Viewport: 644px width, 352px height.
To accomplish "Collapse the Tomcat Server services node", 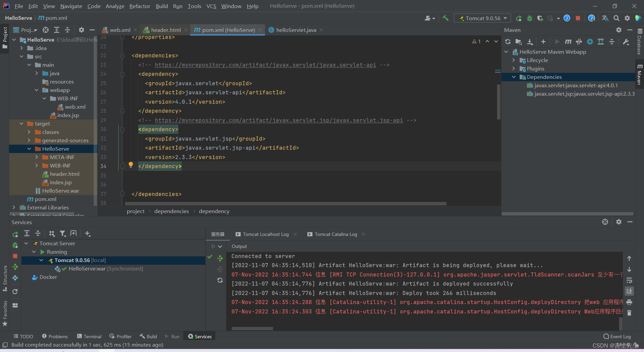I will point(26,243).
